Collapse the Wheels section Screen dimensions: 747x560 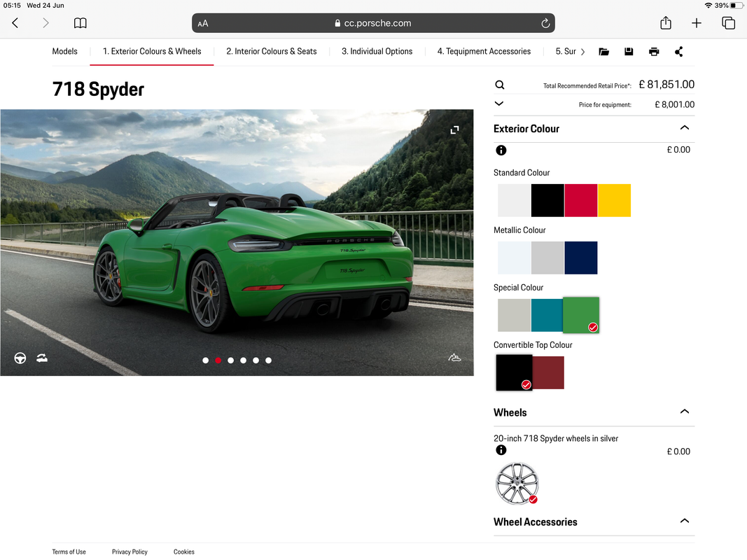click(x=685, y=412)
